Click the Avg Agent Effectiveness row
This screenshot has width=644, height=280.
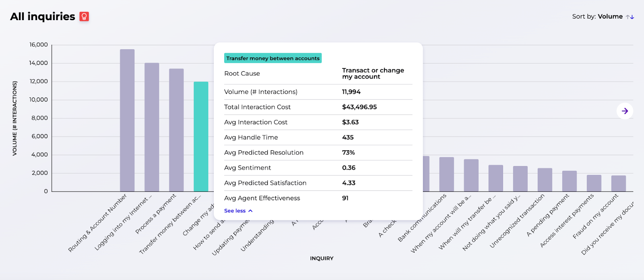pos(318,198)
